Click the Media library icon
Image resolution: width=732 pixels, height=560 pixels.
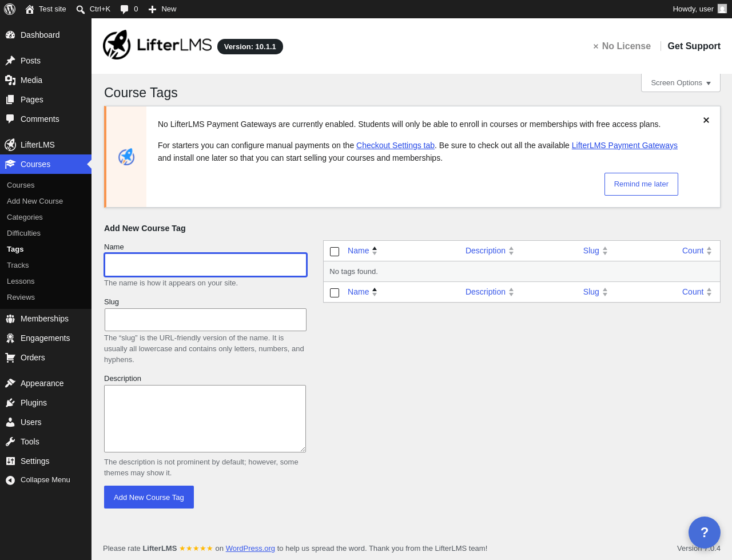click(x=10, y=80)
